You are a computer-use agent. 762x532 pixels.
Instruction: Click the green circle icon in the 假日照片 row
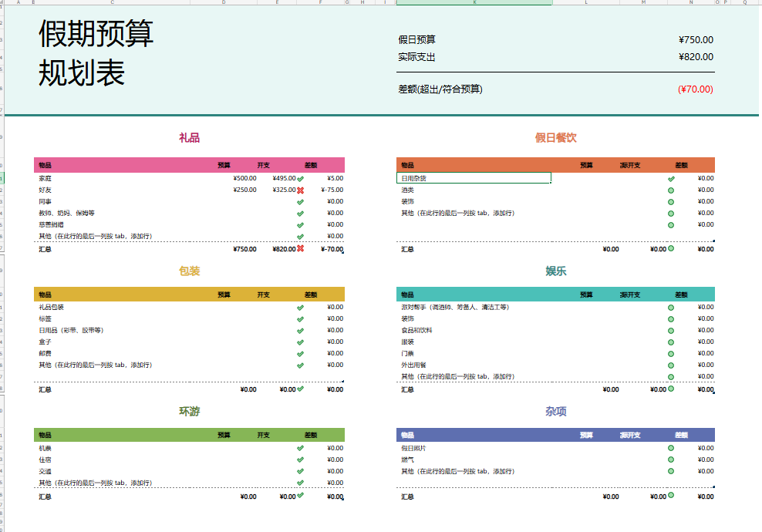coord(671,449)
